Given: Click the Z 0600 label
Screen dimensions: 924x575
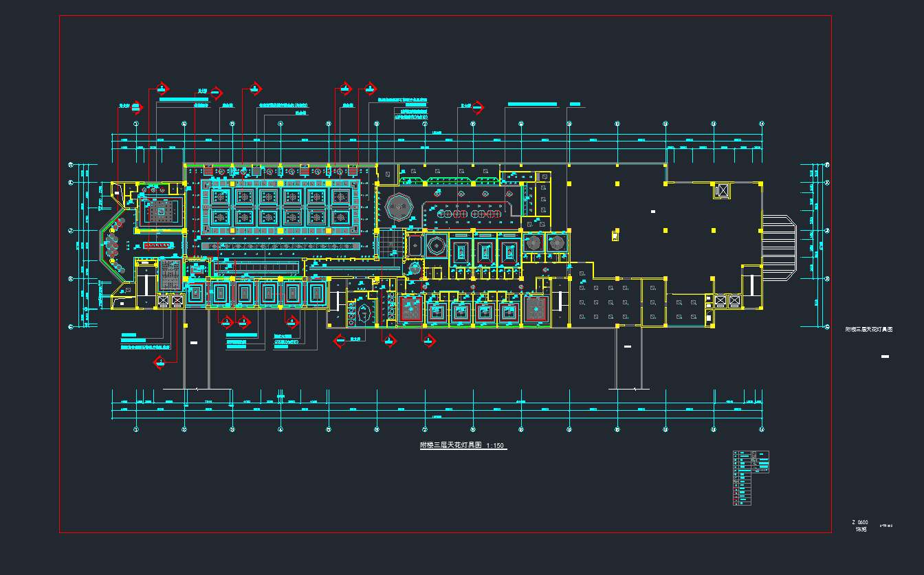Looking at the screenshot, I should pyautogui.click(x=861, y=523).
